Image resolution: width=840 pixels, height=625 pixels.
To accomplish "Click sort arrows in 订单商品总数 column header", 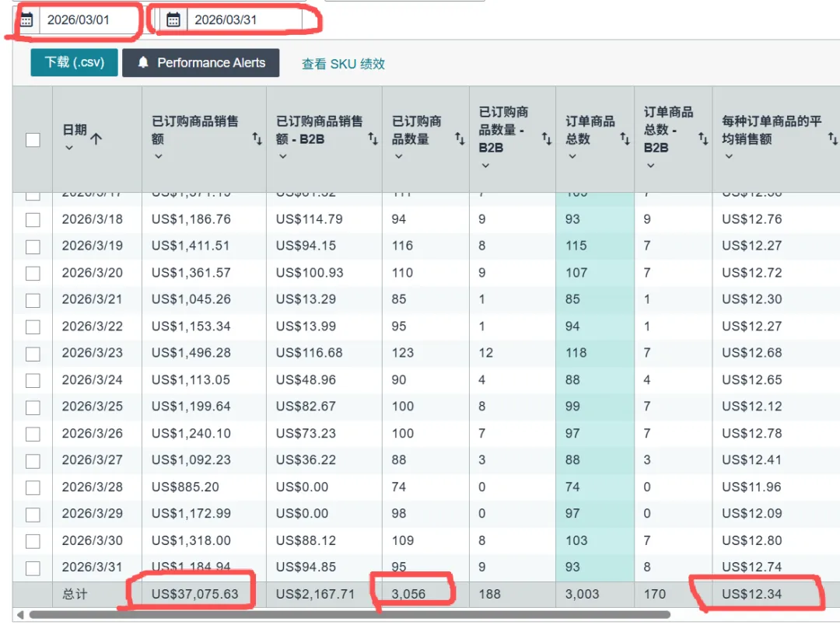I will click(625, 138).
